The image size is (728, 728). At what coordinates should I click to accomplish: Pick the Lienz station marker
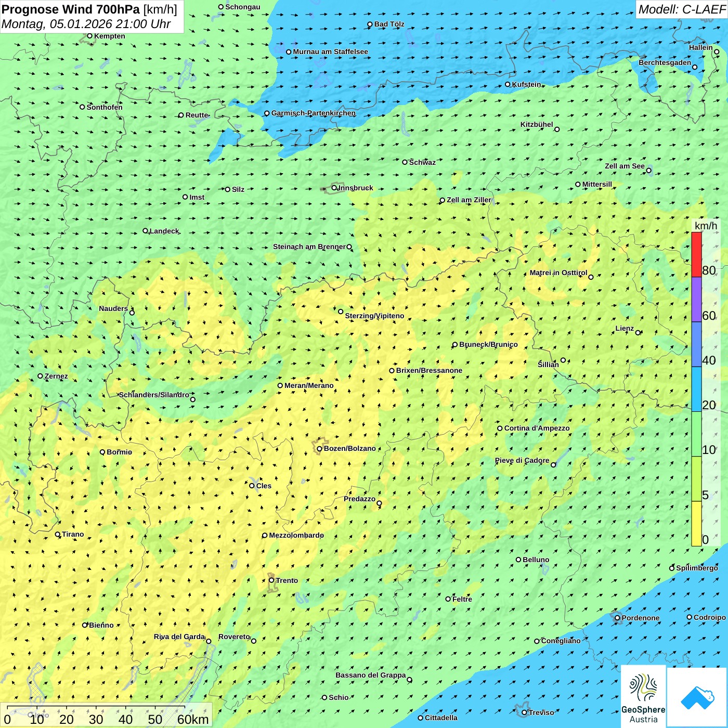(x=638, y=333)
